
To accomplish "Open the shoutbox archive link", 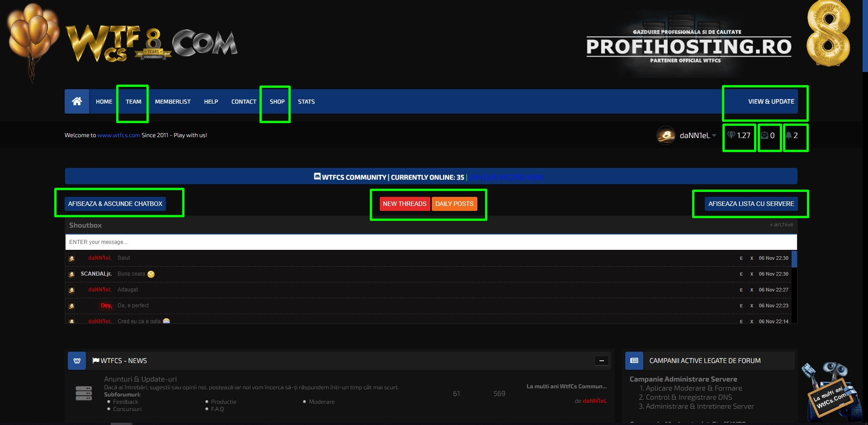I will point(782,224).
